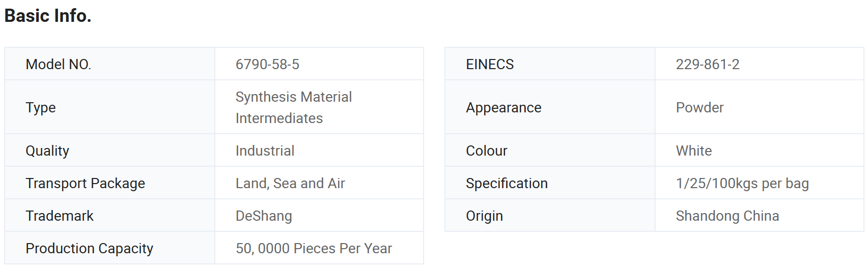Viewport: 868px width, 269px height.
Task: Click the Powder appearance value
Action: (x=699, y=107)
